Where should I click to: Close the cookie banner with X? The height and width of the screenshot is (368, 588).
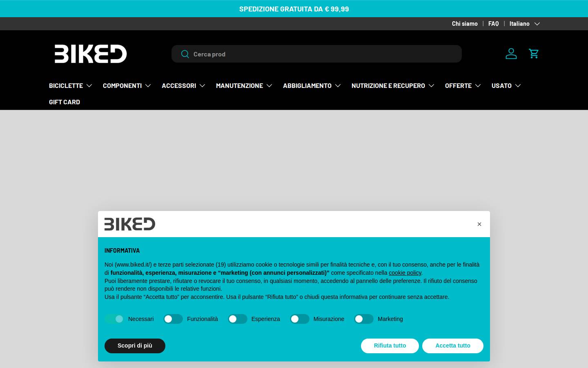click(479, 224)
